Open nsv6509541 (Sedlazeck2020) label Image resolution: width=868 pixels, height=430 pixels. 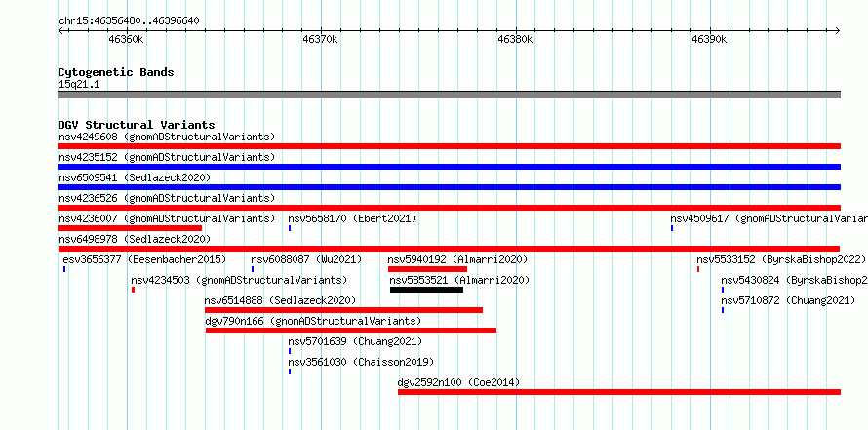click(135, 177)
